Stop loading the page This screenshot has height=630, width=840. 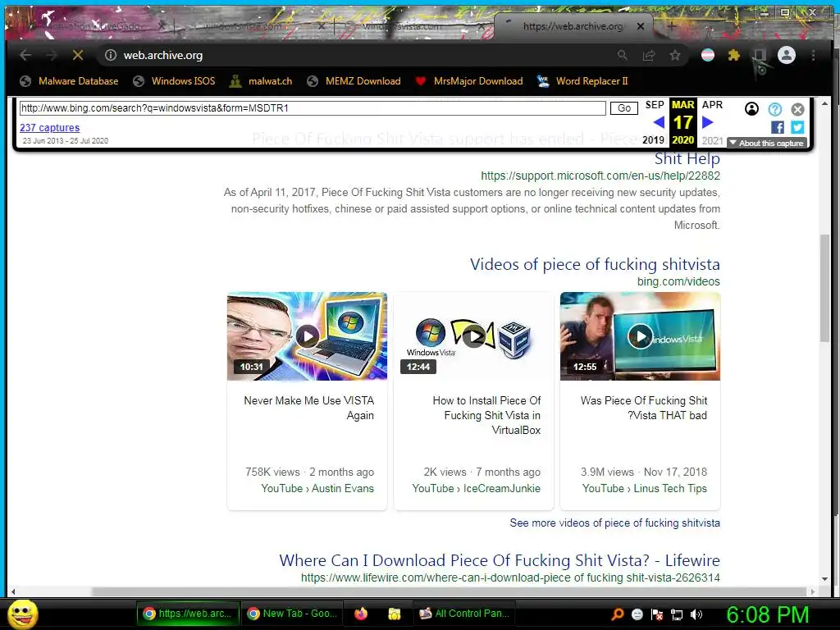(x=78, y=55)
